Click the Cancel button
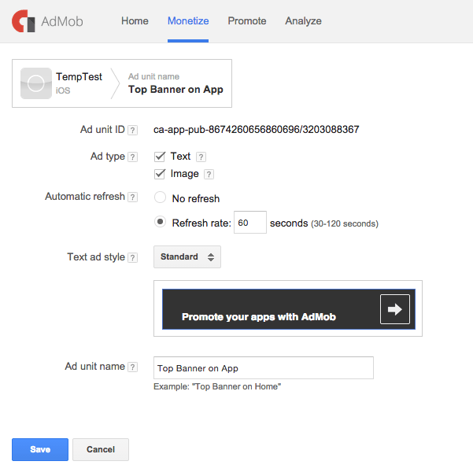473x476 pixels. tap(101, 449)
